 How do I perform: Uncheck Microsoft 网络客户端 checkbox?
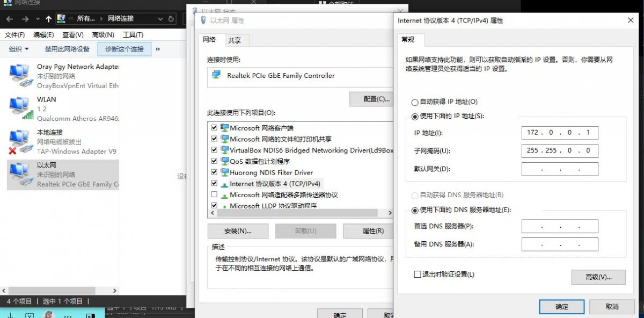[215, 128]
